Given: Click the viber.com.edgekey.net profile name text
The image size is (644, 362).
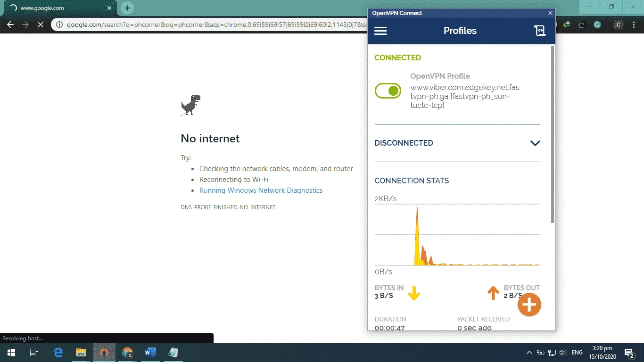Looking at the screenshot, I should 465,96.
